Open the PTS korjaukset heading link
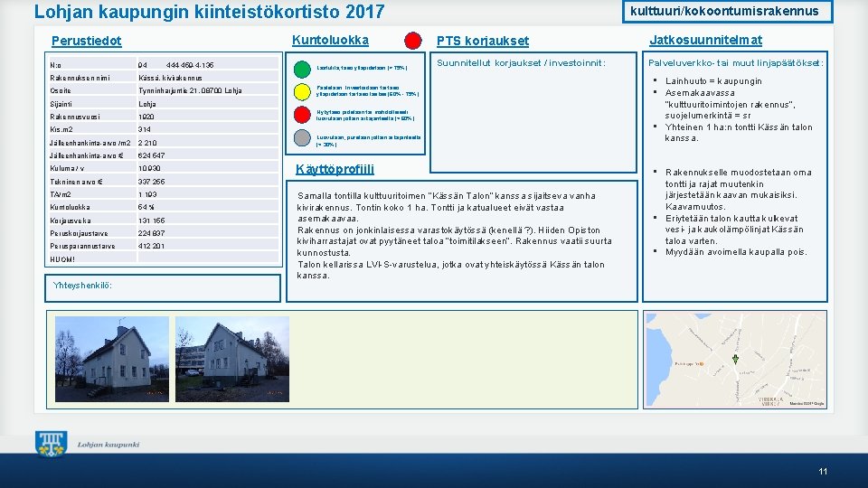 point(483,41)
